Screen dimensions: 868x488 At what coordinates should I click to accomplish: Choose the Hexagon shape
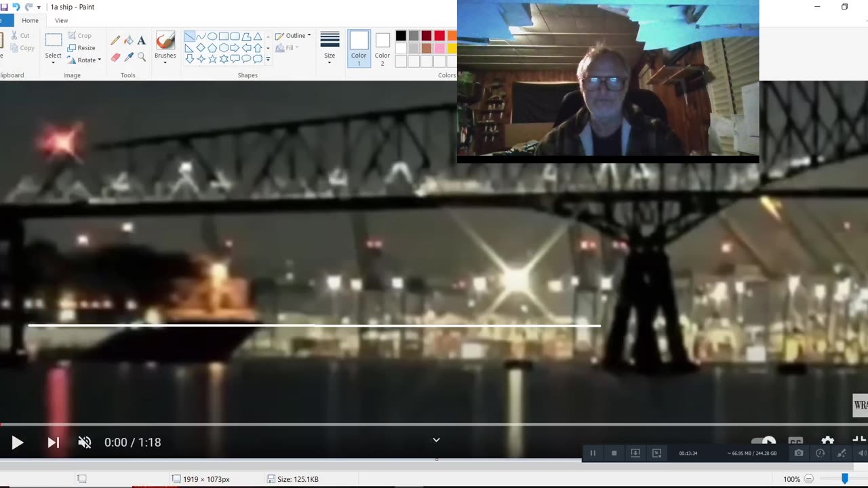(224, 48)
